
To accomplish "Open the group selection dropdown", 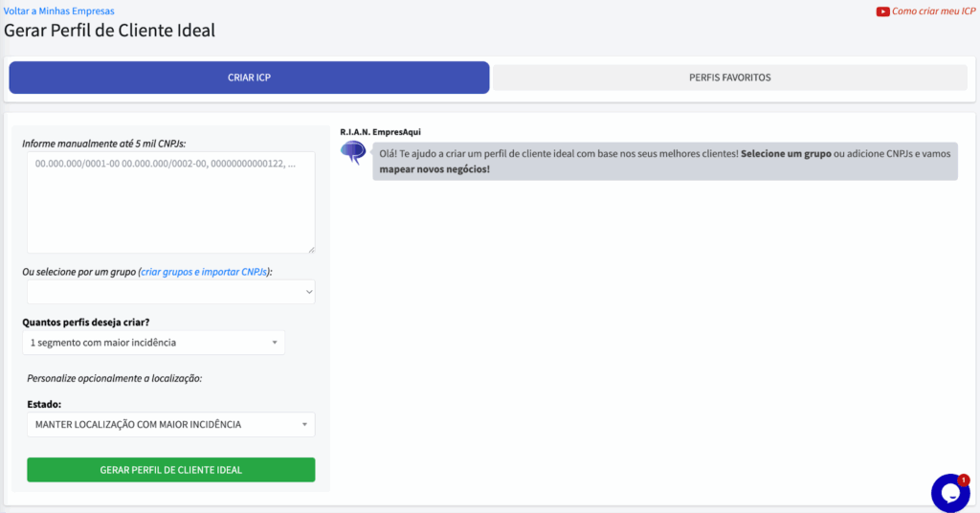I will click(x=170, y=292).
